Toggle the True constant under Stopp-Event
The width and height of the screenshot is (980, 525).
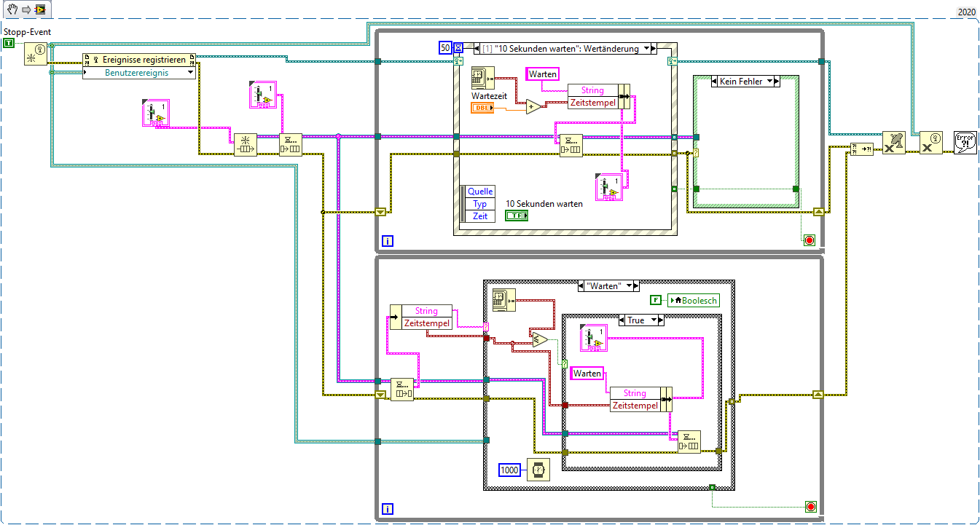[x=9, y=43]
